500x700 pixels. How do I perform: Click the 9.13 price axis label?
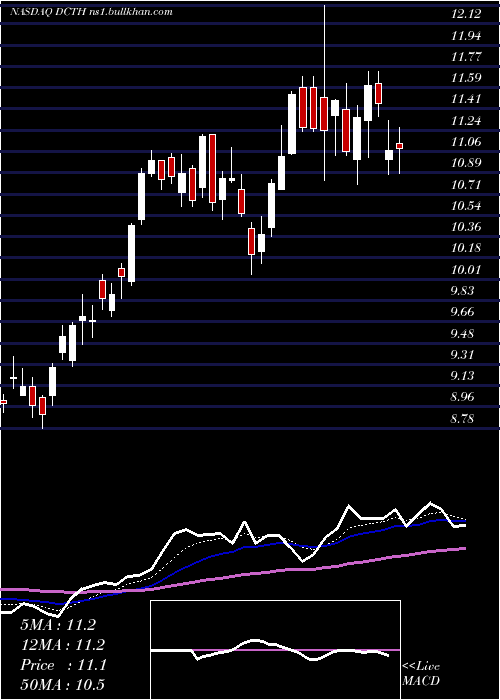[x=460, y=376]
